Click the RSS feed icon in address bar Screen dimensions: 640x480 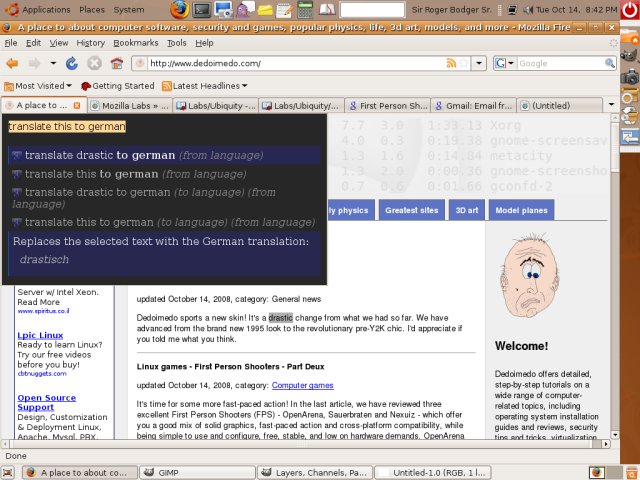(451, 63)
